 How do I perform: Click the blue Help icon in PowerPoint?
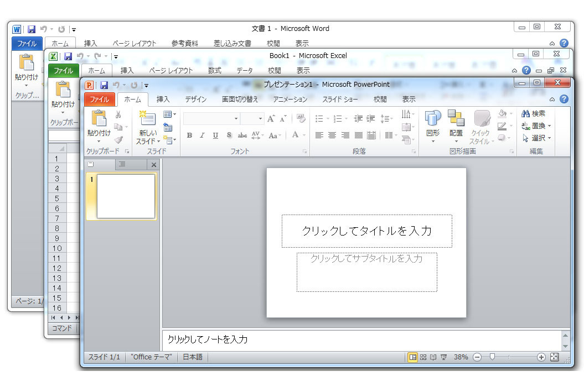pyautogui.click(x=564, y=99)
